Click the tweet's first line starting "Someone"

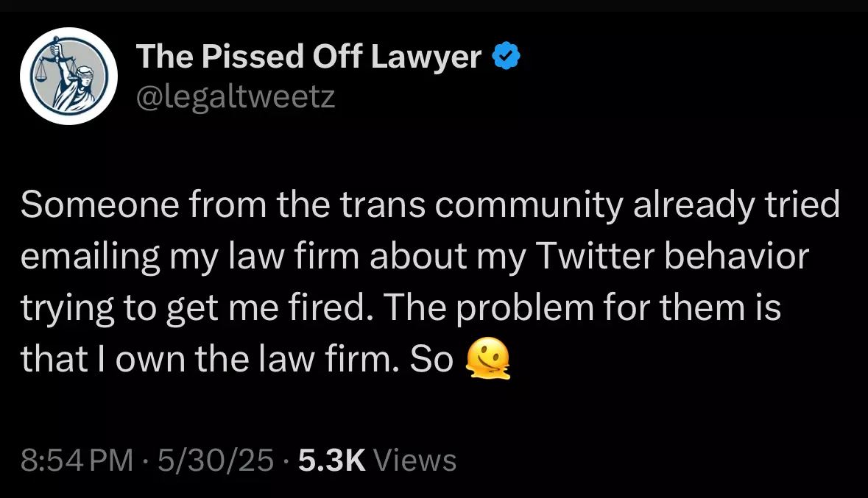[x=430, y=206]
